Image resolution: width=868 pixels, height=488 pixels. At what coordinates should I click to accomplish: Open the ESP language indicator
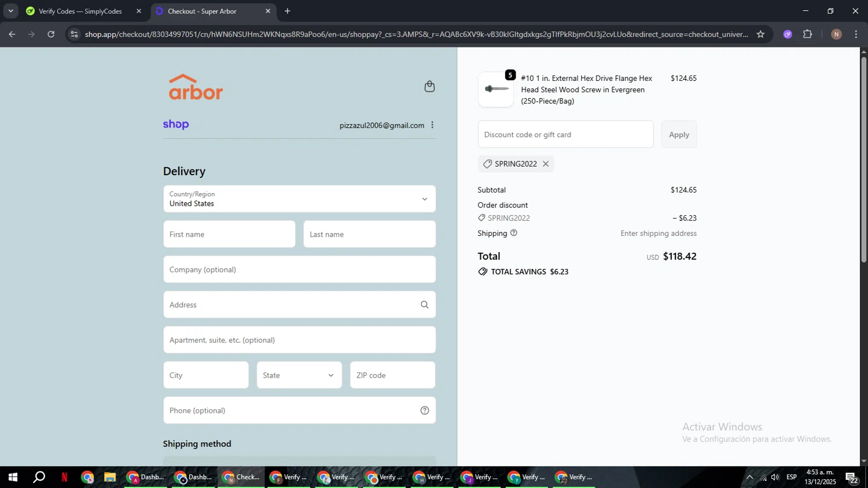[792, 477]
